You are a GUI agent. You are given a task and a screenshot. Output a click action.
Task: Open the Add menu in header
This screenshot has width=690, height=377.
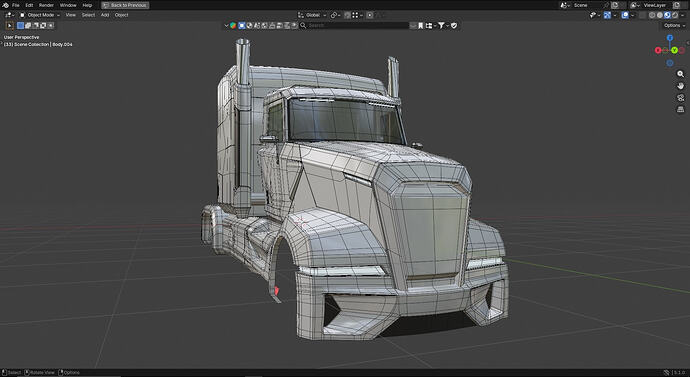tap(105, 15)
